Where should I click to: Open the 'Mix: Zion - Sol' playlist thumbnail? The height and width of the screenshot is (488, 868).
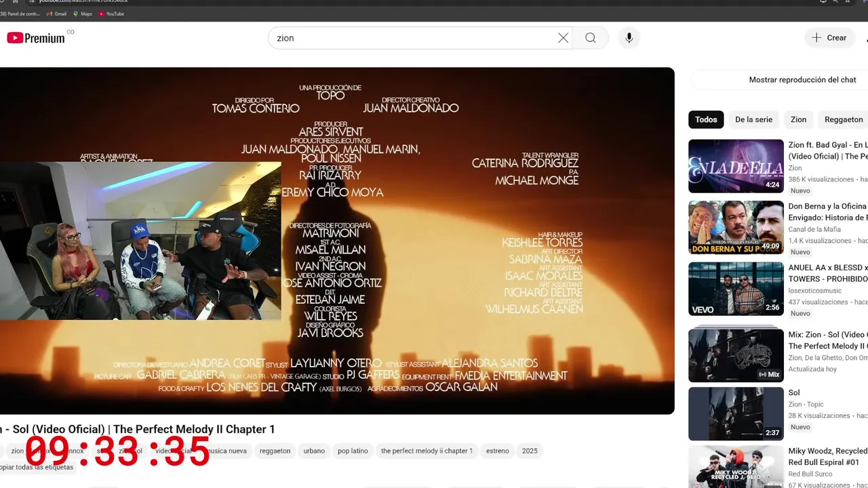736,355
